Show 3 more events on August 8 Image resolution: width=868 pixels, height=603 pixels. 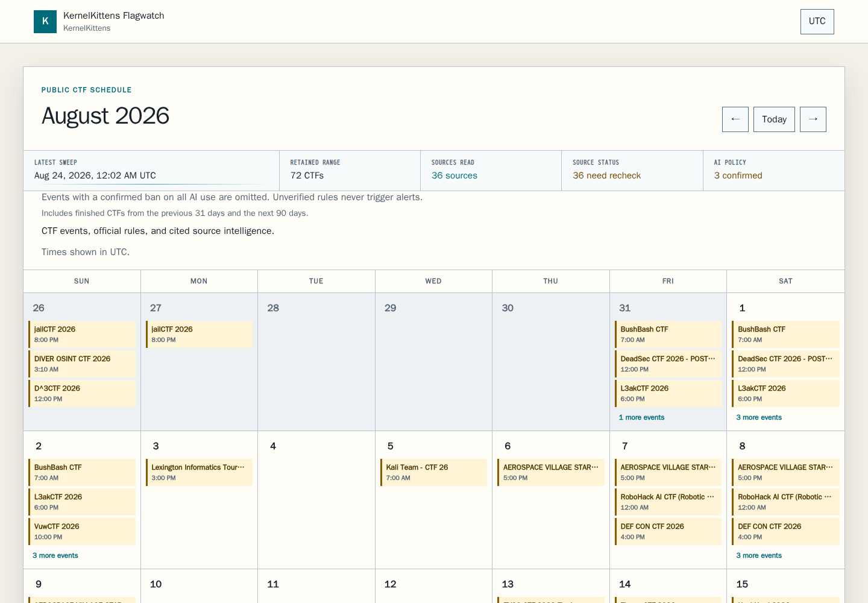[x=759, y=555]
